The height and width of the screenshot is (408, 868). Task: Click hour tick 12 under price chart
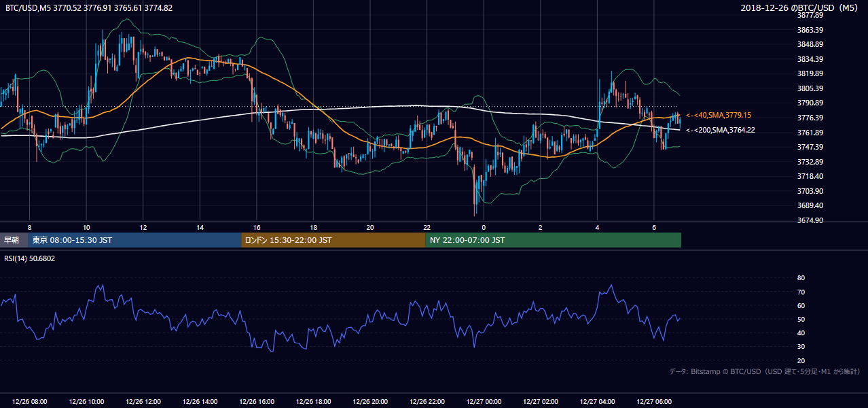143,227
